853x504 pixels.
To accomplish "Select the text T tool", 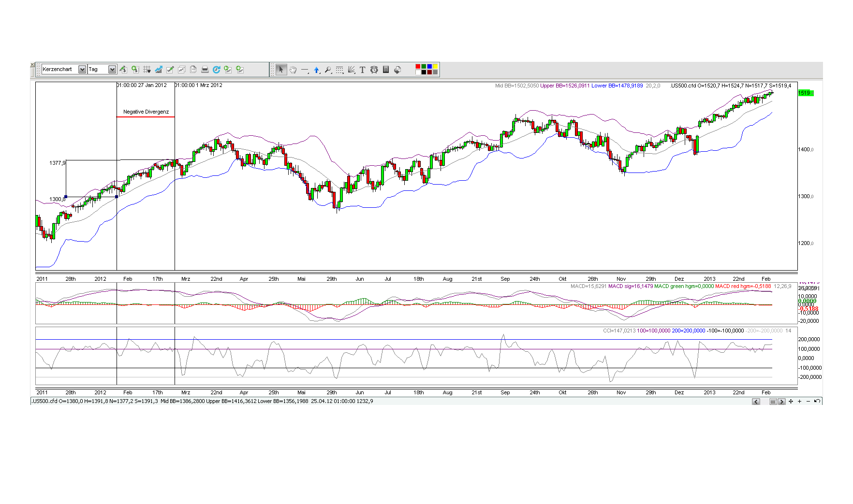I will [363, 70].
